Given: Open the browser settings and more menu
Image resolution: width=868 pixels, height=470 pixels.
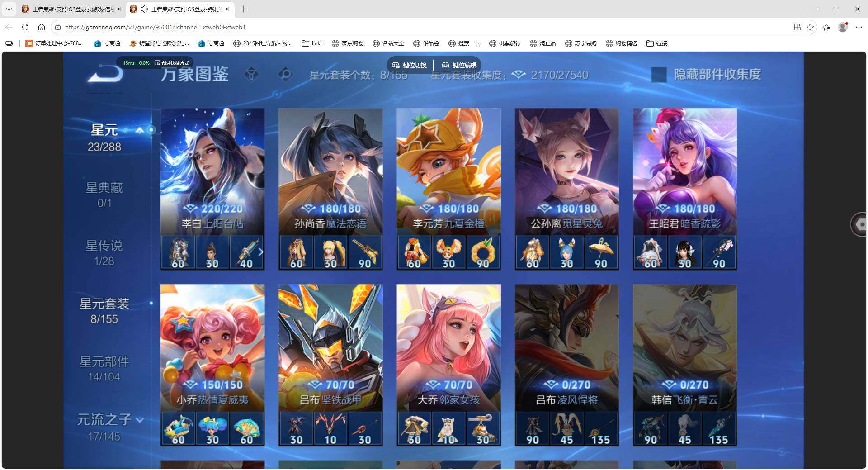Looking at the screenshot, I should tap(859, 27).
